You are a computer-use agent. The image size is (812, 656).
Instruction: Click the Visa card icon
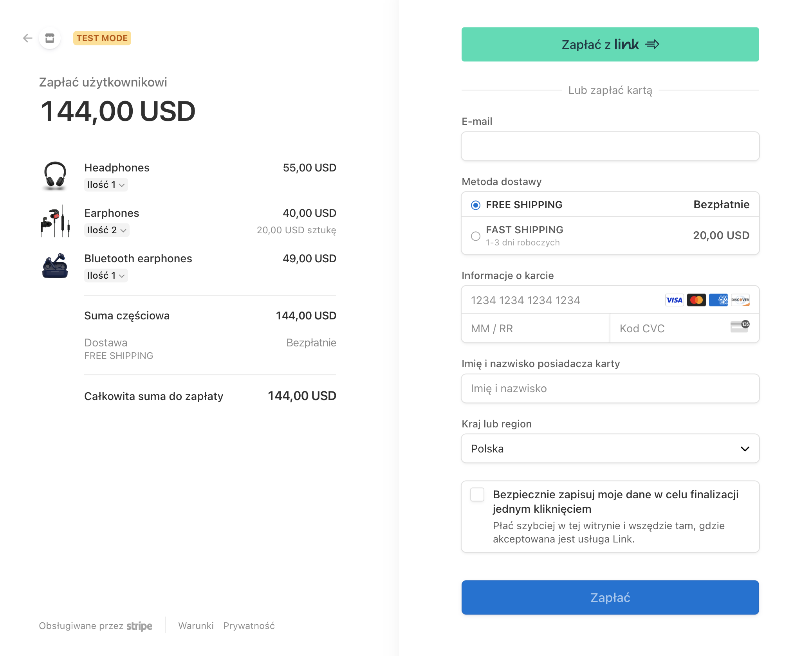click(x=674, y=300)
